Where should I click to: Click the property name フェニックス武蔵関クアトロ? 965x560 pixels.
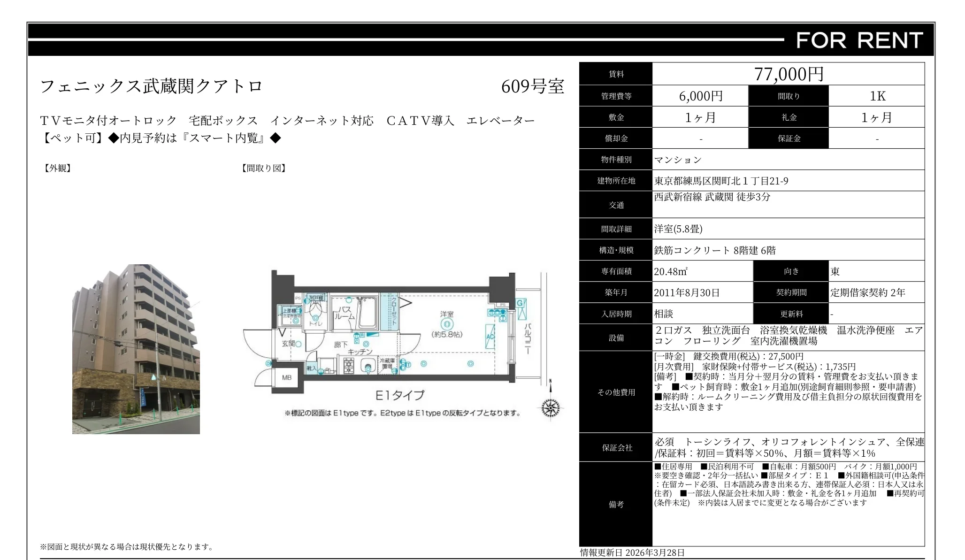151,86
